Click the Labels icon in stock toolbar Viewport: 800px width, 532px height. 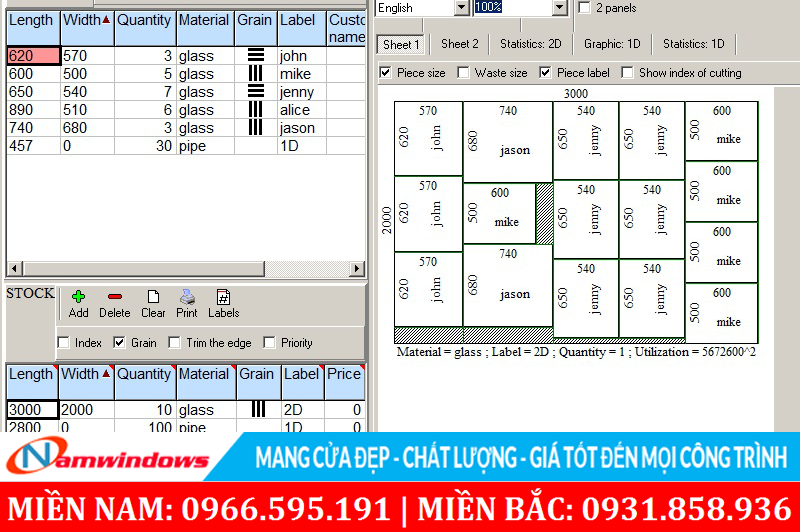(223, 296)
